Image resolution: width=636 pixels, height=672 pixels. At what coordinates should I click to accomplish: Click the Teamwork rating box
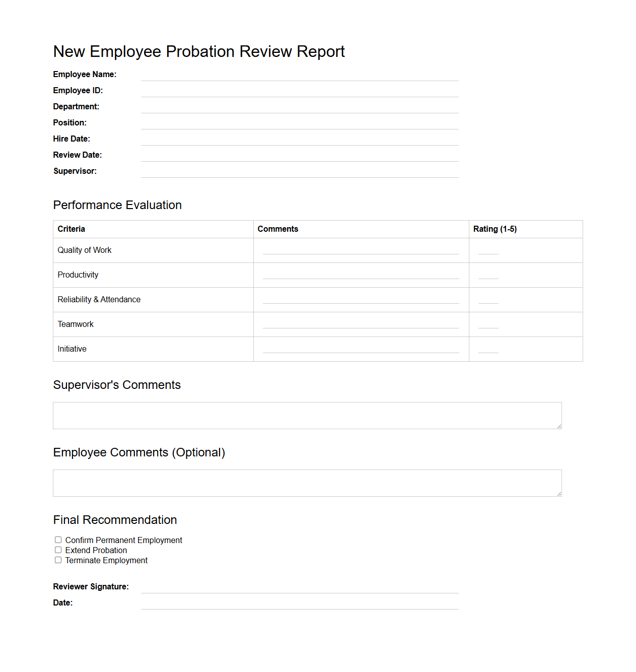point(487,326)
